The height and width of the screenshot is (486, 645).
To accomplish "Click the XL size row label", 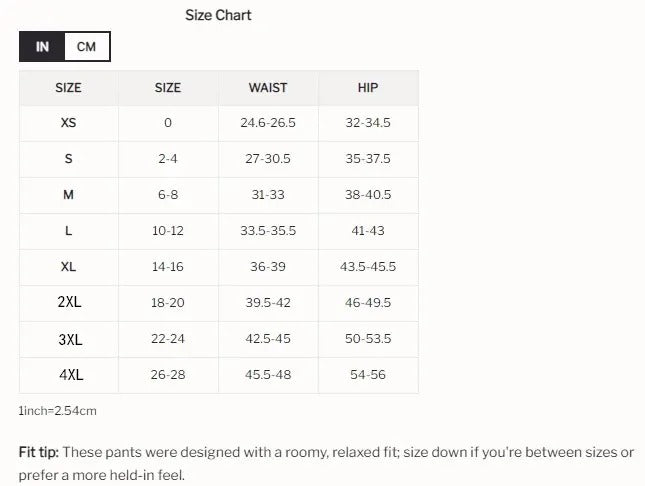I will tap(68, 267).
